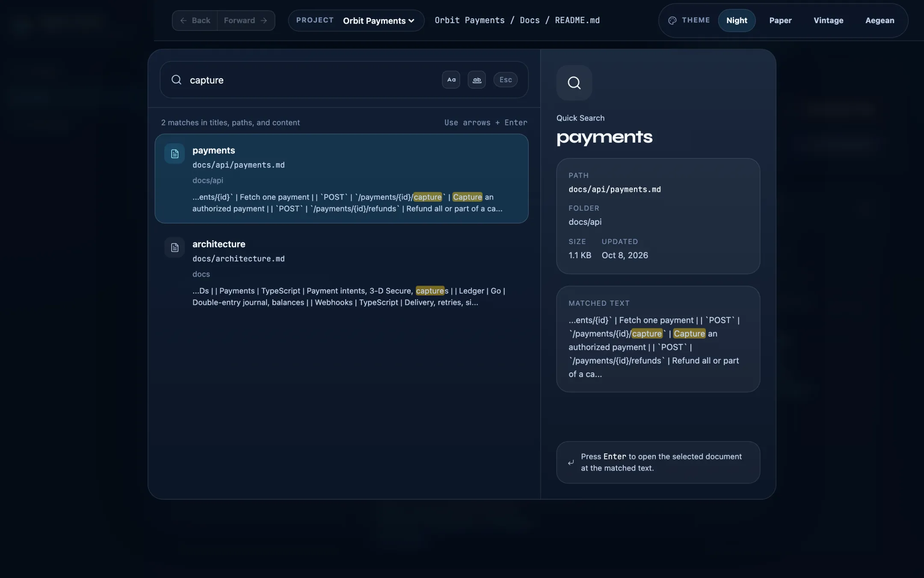Click the docs/api/payments.md path in results
924x578 pixels.
(238, 165)
